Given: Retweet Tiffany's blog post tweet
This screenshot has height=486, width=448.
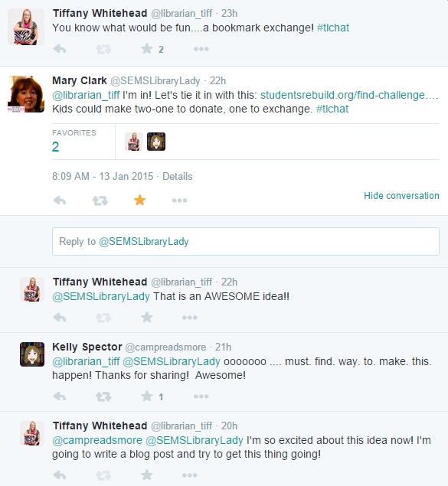Looking at the screenshot, I should (x=103, y=475).
